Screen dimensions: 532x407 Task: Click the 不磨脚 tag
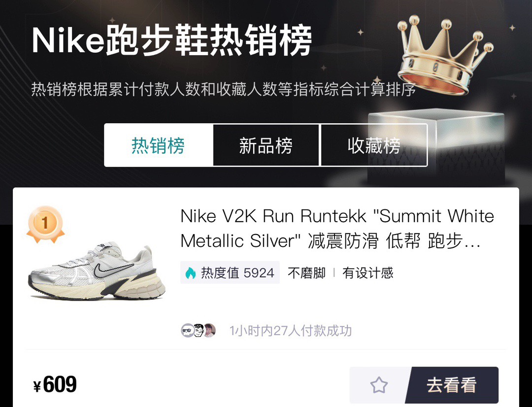point(307,273)
